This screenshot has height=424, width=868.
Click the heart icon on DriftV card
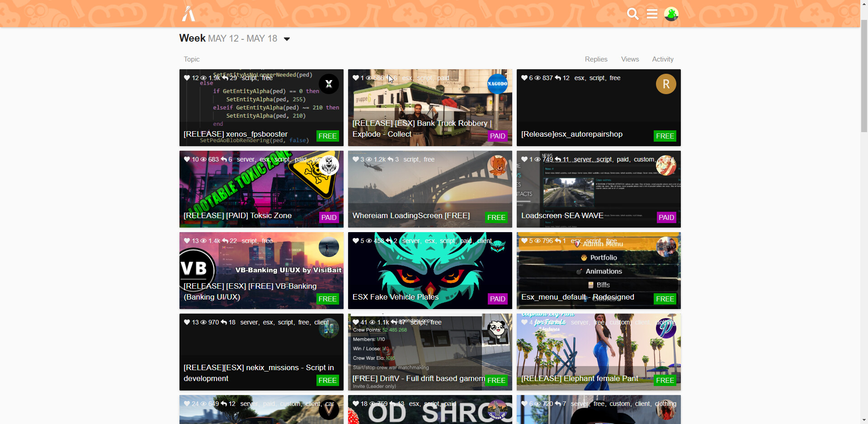click(x=355, y=322)
